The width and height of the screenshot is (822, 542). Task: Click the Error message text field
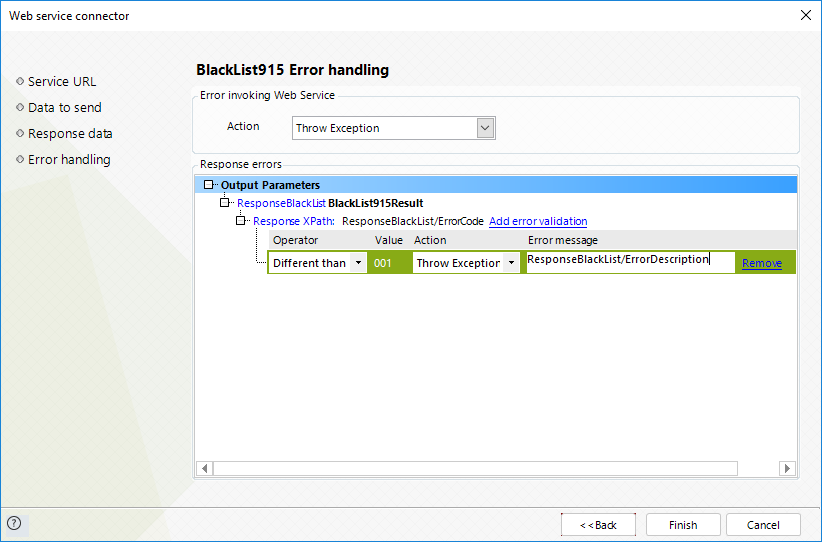[x=630, y=261]
